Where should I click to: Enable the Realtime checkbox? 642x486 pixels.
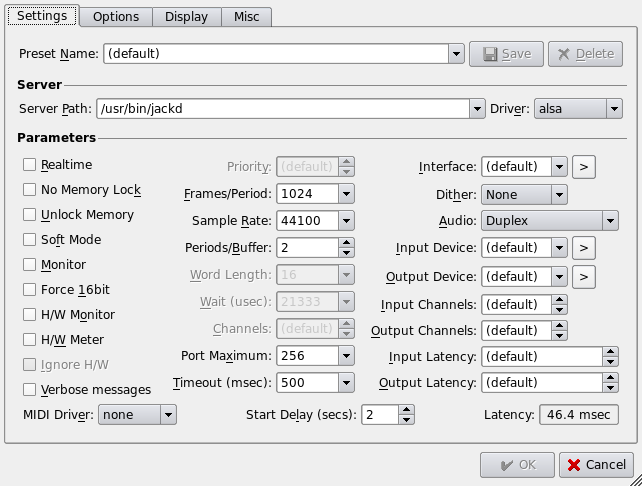point(30,165)
